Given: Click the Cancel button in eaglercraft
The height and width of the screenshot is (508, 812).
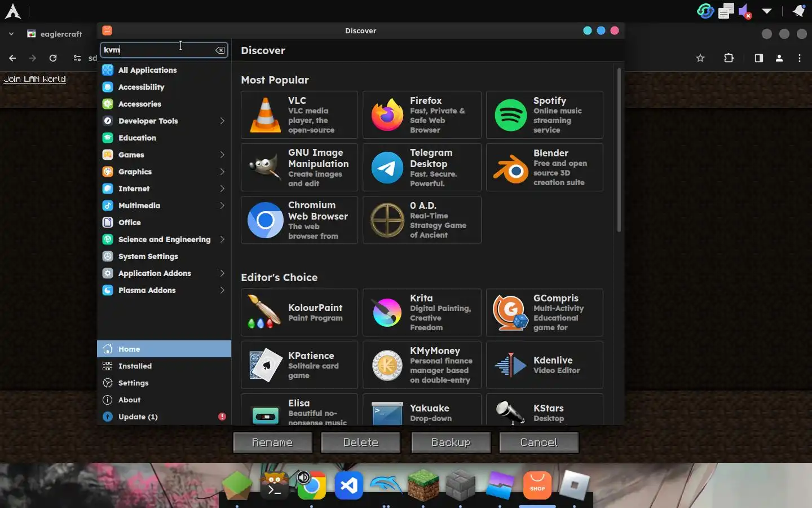Looking at the screenshot, I should point(539,443).
